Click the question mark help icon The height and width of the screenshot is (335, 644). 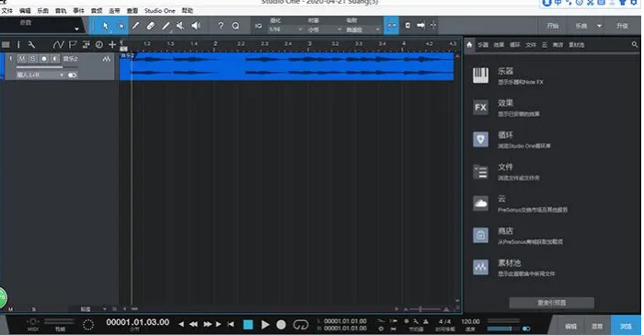(221, 26)
